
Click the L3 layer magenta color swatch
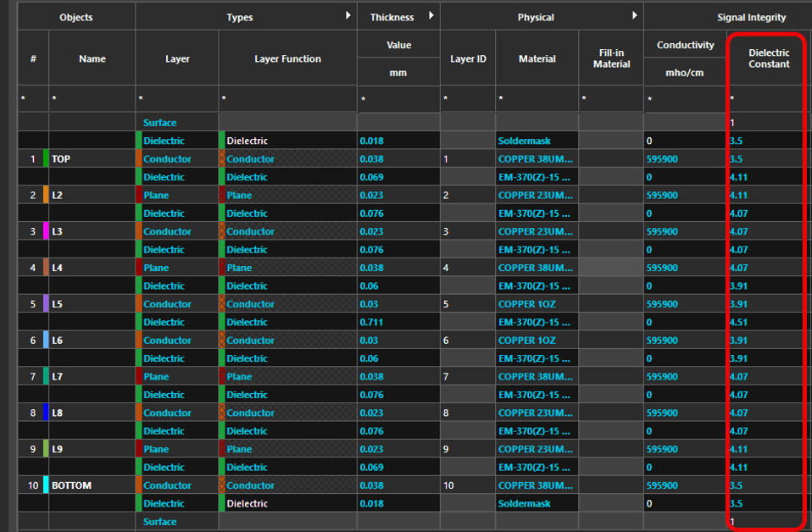46,230
